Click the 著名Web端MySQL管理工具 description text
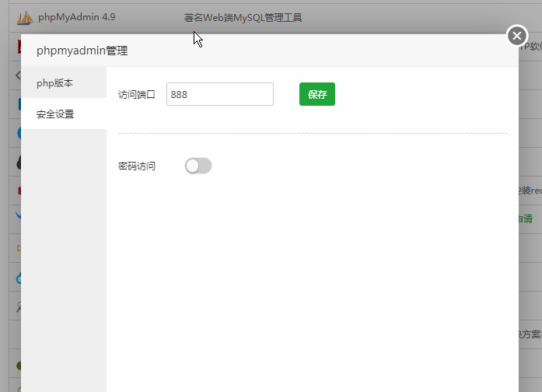The image size is (542, 392). click(x=243, y=18)
